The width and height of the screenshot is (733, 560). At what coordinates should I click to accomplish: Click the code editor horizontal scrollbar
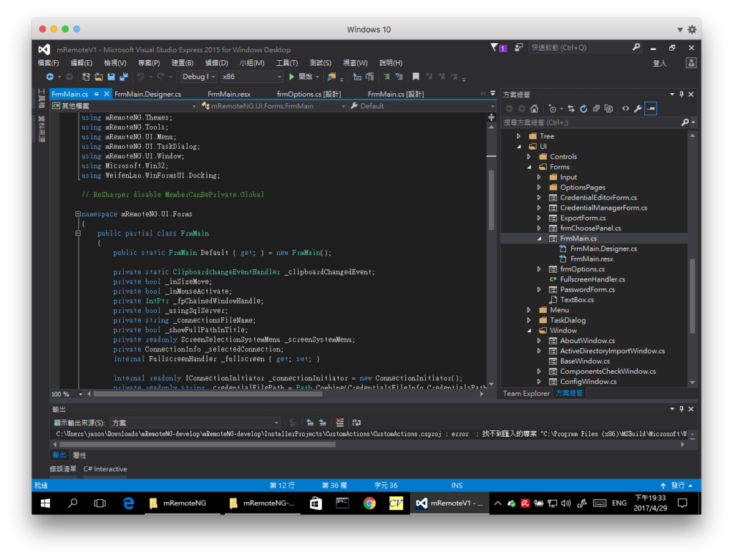[208, 395]
